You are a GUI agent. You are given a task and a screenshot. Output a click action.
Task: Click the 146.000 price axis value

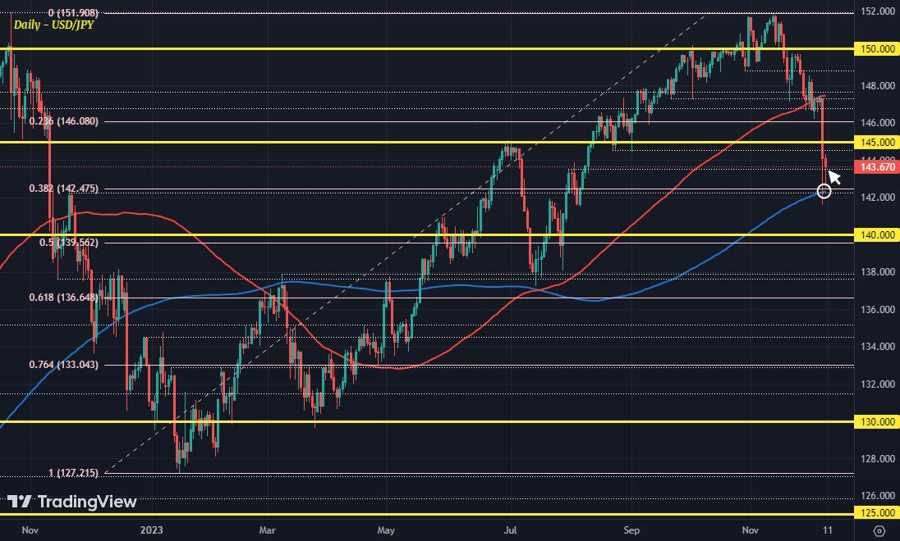coord(878,123)
